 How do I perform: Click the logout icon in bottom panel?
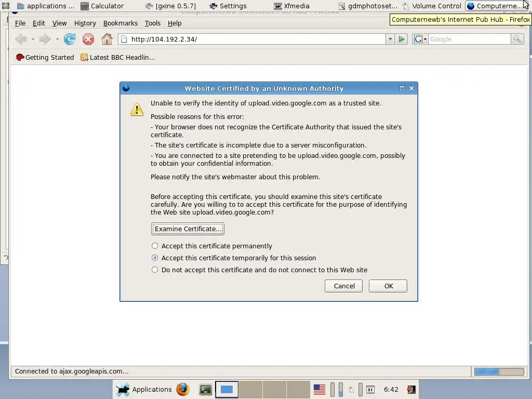pos(411,390)
